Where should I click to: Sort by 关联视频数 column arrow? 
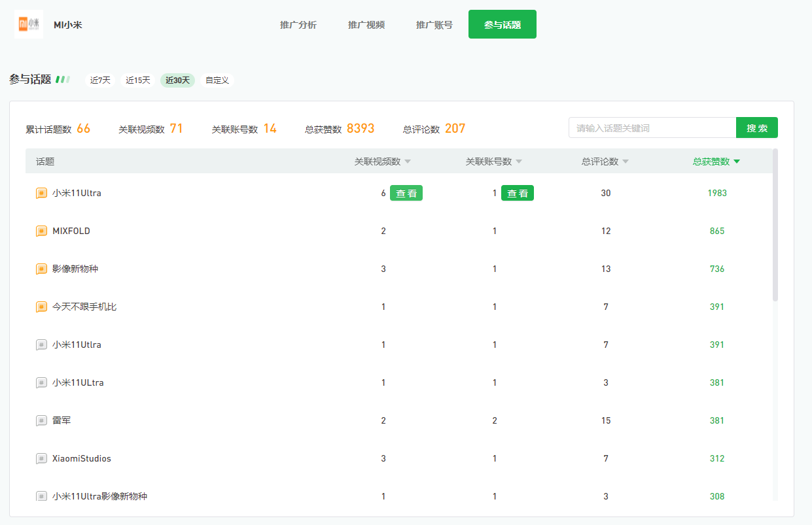click(x=408, y=161)
